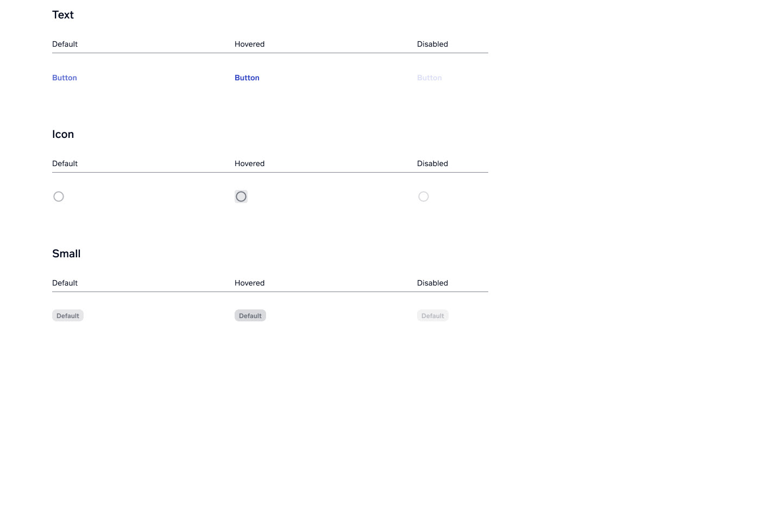
Task: Click the Hovered column label under Icon
Action: (249, 163)
